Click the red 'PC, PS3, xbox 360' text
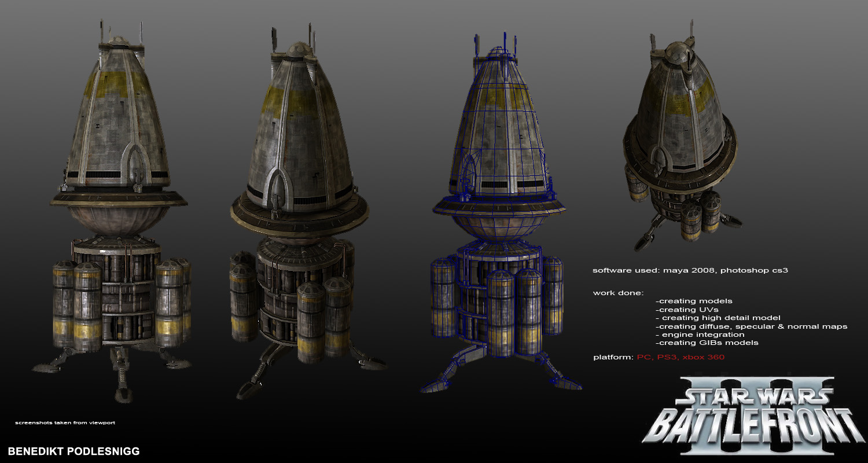Image resolution: width=868 pixels, height=463 pixels. coord(681,357)
